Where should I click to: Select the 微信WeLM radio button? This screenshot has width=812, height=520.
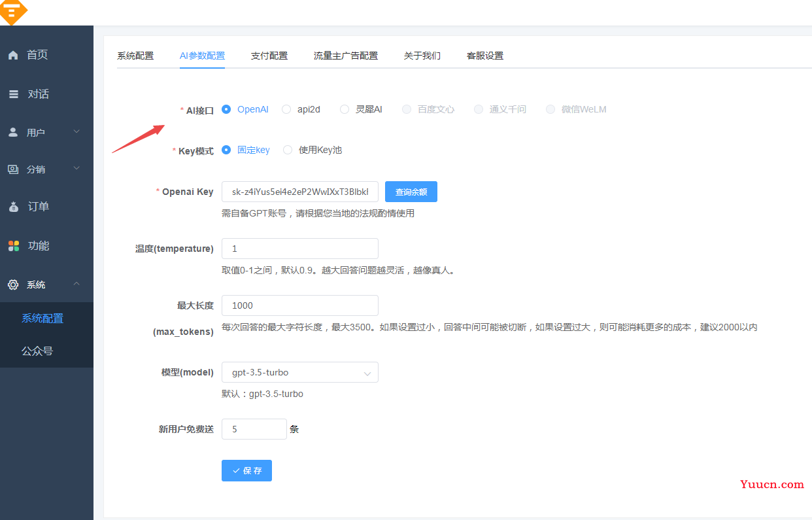pos(550,109)
